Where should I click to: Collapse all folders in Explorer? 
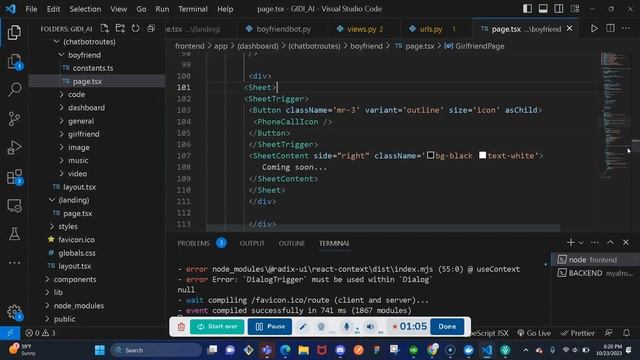point(151,29)
